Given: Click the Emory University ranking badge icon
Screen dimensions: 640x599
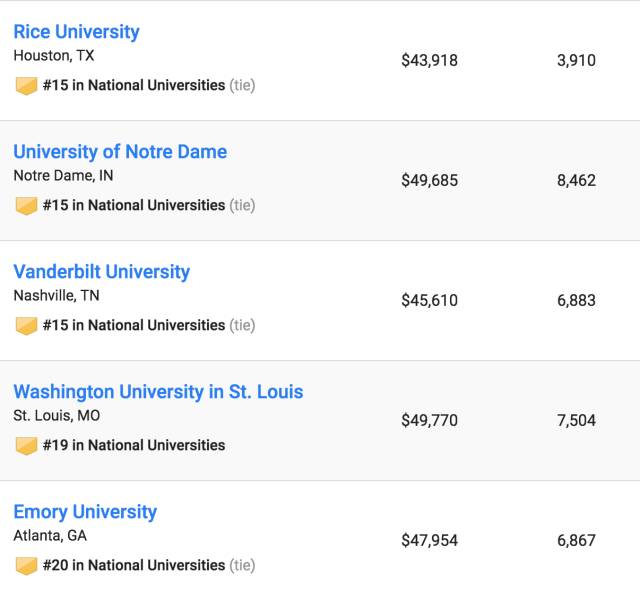Looking at the screenshot, I should point(26,566).
